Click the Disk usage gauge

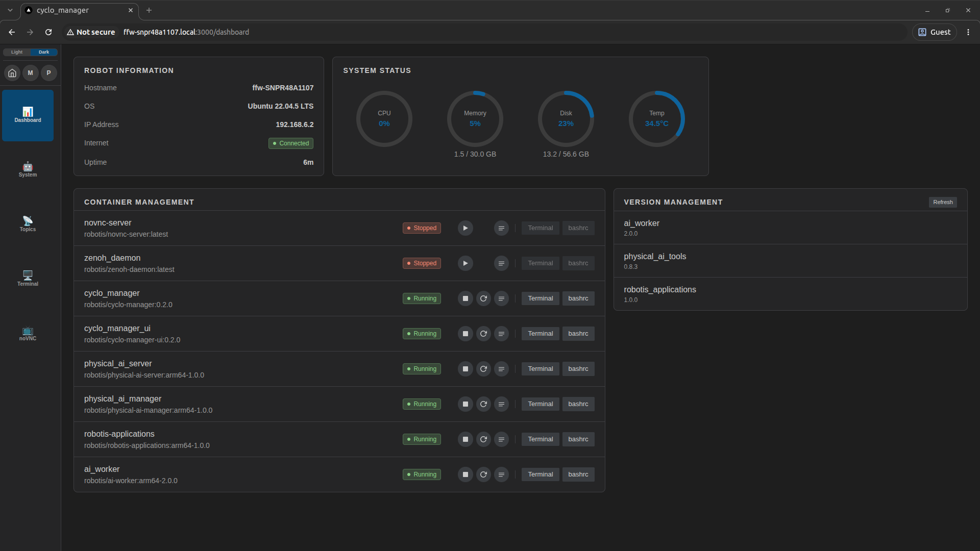tap(566, 119)
